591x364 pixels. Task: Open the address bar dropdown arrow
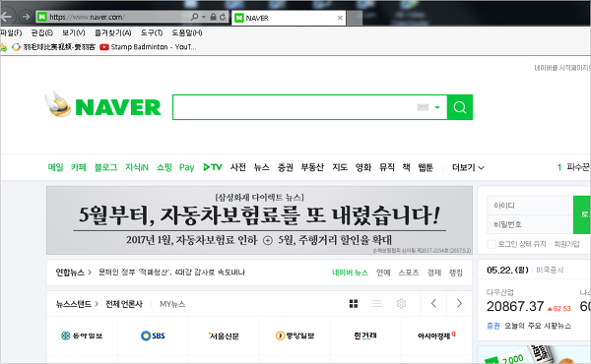[x=204, y=17]
